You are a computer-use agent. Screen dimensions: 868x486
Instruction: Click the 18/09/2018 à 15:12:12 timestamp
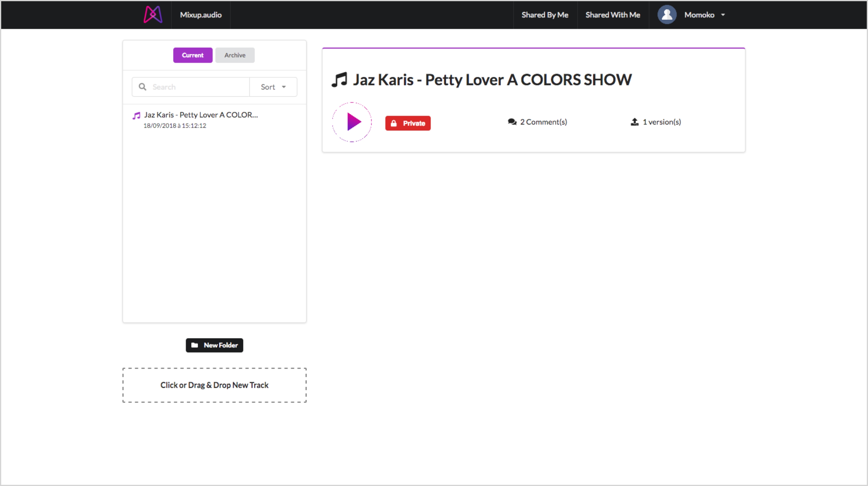point(175,125)
